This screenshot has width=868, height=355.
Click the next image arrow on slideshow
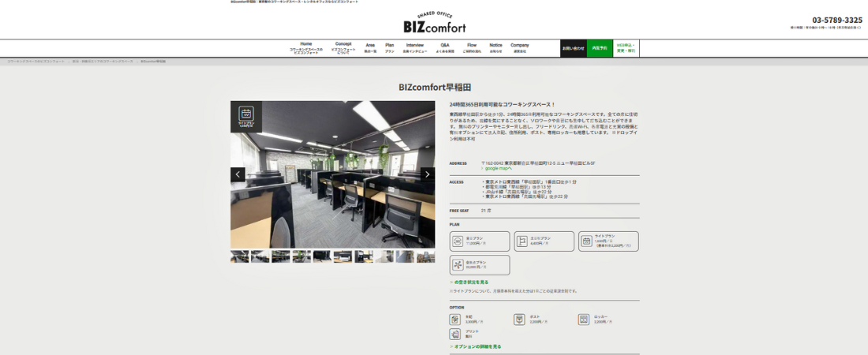[x=427, y=174]
